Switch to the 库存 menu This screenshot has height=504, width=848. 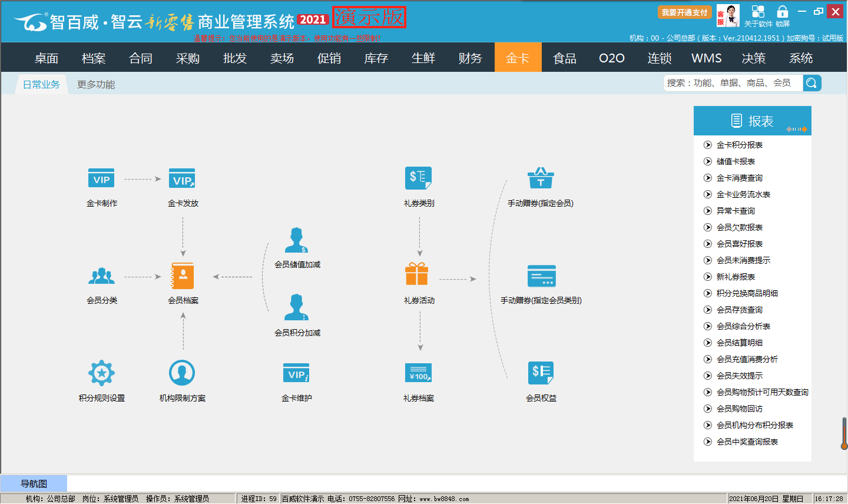tap(376, 58)
